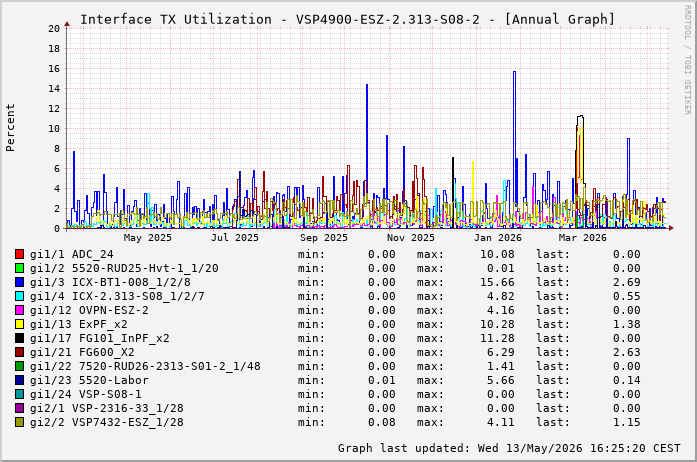Click the purple gi2/1 VSP-2316-33 legend swatch
The height and width of the screenshot is (462, 697).
click(x=19, y=408)
